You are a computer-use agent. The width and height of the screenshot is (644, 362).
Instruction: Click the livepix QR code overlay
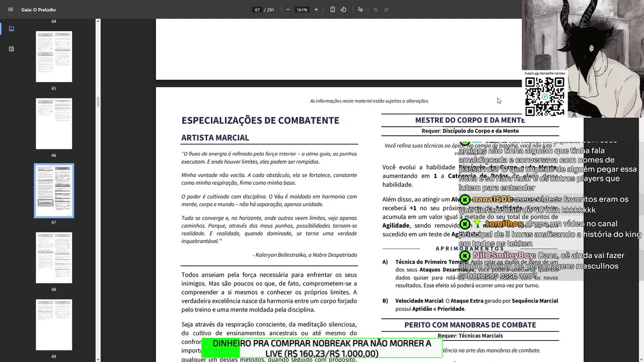click(x=545, y=97)
